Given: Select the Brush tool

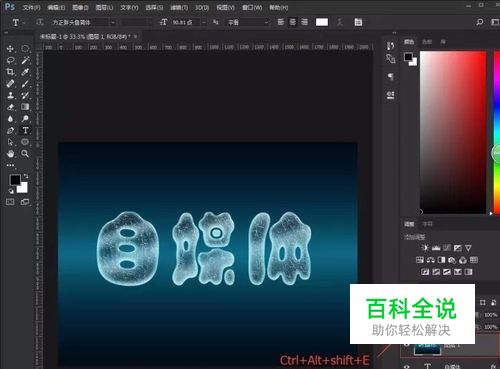Looking at the screenshot, I should click(x=25, y=84).
